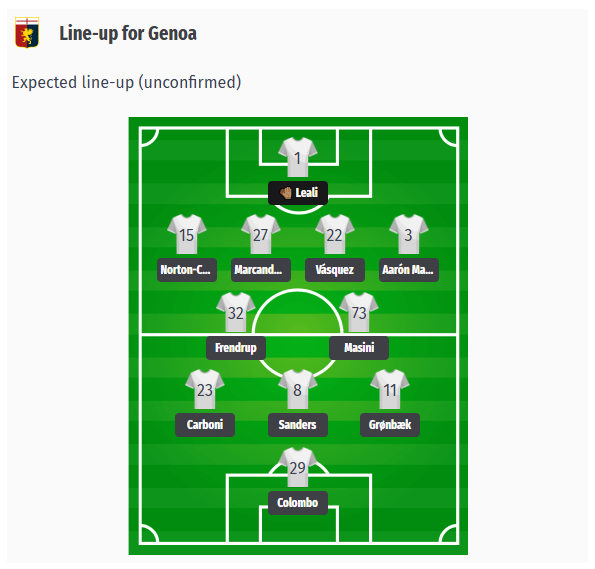595x569 pixels.
Task: Click the number 27 jersey icon
Action: click(261, 234)
